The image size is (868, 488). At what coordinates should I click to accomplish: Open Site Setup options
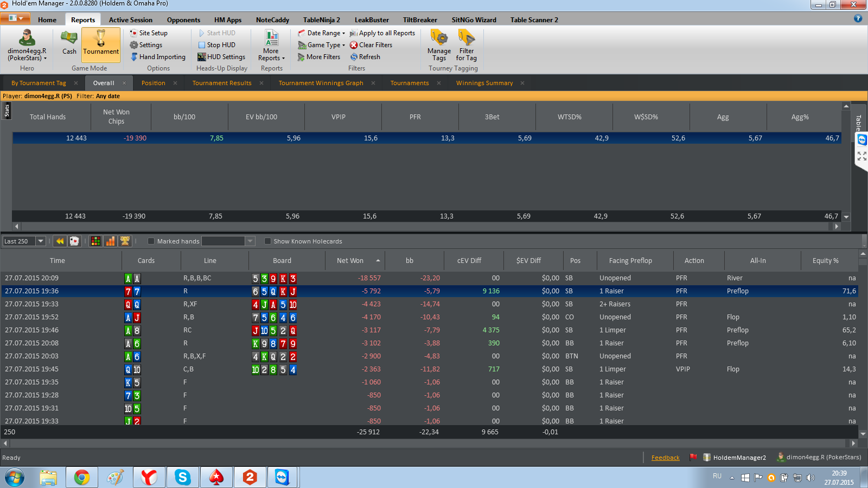tap(149, 33)
